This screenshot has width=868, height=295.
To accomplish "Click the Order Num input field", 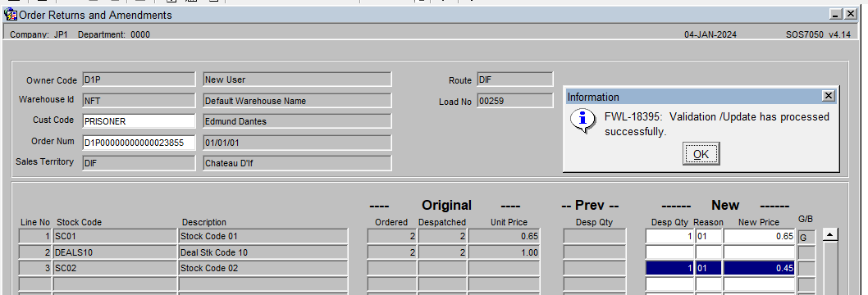I will click(x=139, y=143).
